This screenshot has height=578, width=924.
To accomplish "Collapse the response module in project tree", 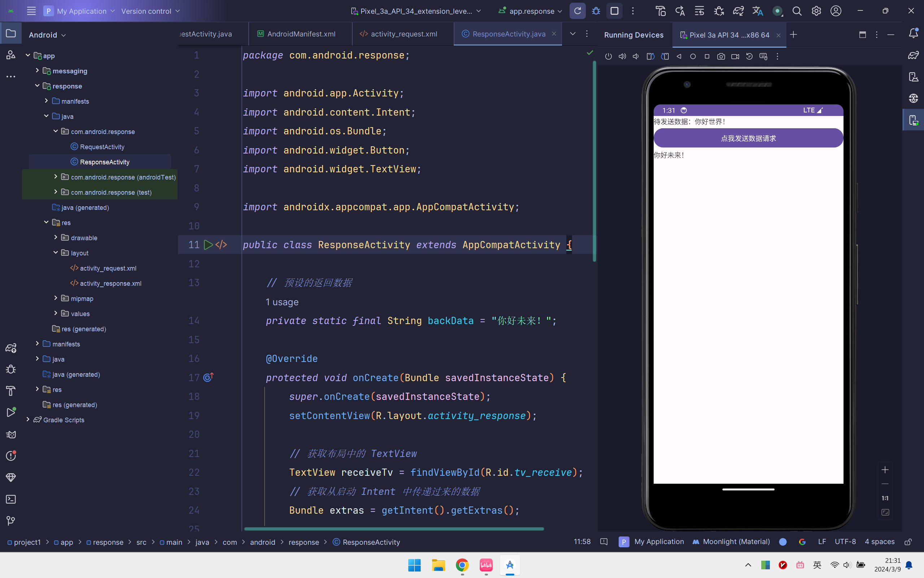I will coord(37,86).
